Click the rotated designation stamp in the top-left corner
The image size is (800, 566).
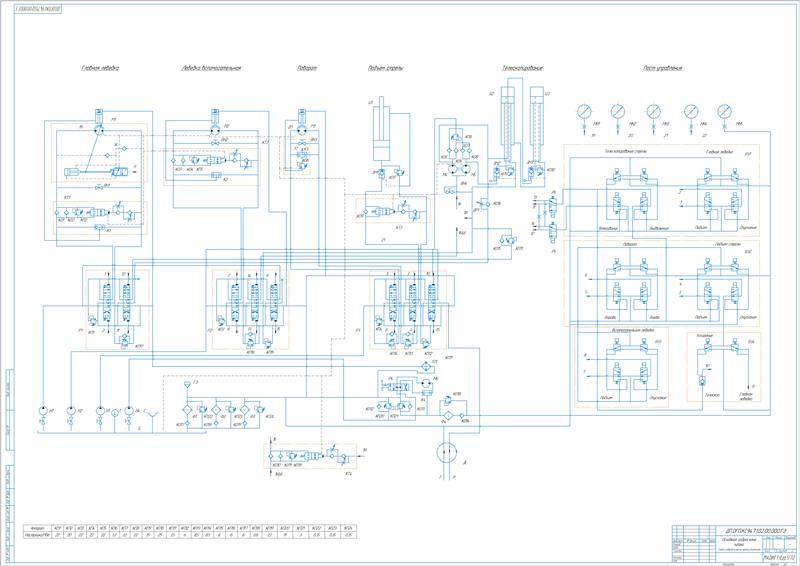[38, 9]
